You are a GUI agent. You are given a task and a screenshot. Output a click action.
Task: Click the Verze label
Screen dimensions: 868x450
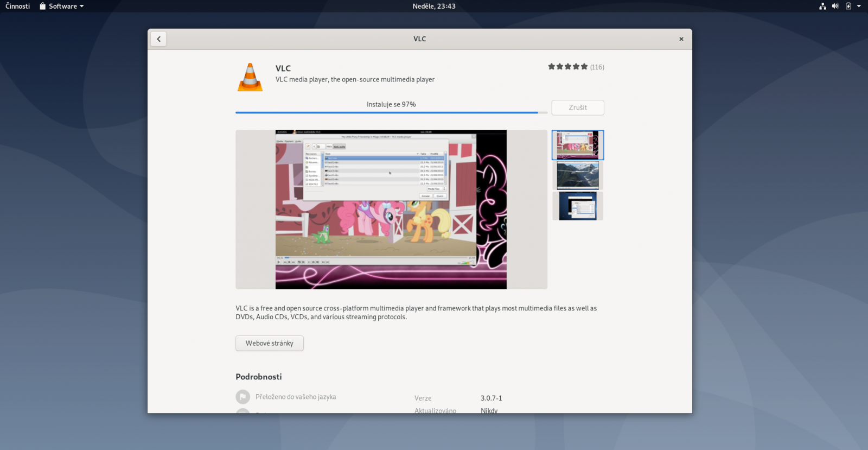[423, 398]
